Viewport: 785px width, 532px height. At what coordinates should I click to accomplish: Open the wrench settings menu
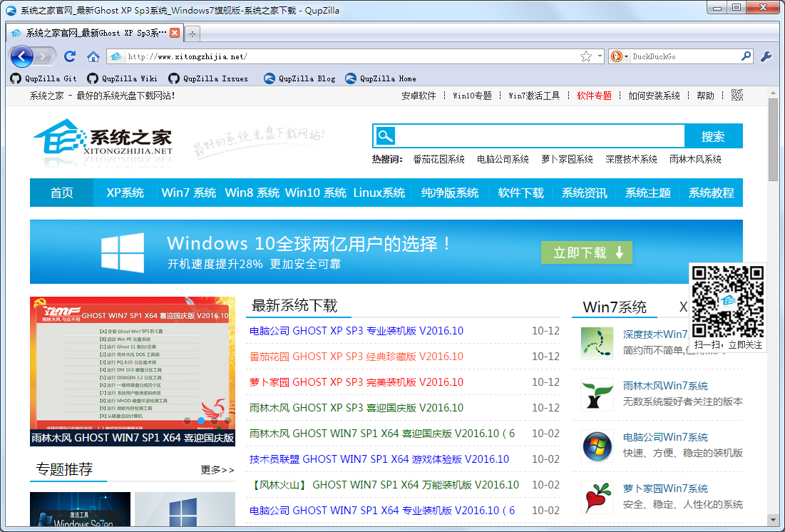766,56
